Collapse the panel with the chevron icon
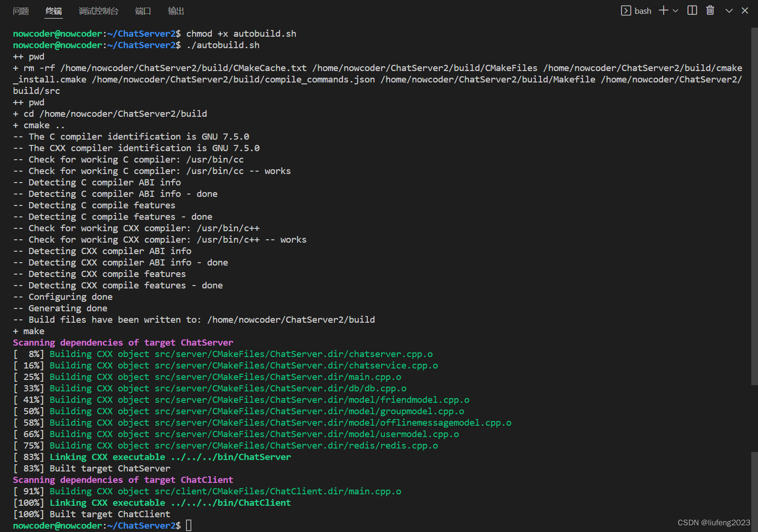758x532 pixels. tap(729, 10)
